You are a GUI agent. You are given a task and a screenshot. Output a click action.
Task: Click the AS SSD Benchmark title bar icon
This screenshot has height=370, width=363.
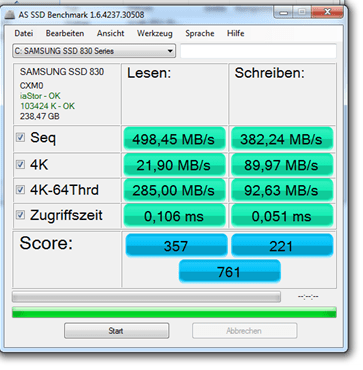coord(11,15)
